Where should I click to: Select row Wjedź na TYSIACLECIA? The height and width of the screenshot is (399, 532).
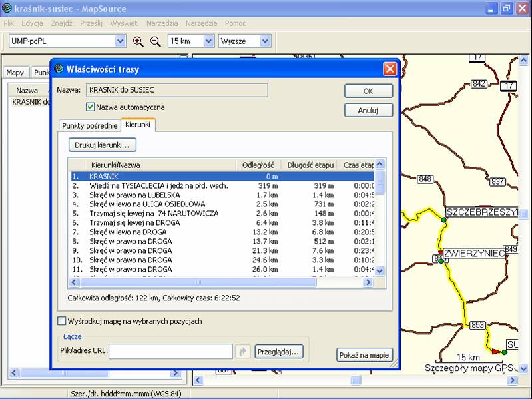point(222,186)
